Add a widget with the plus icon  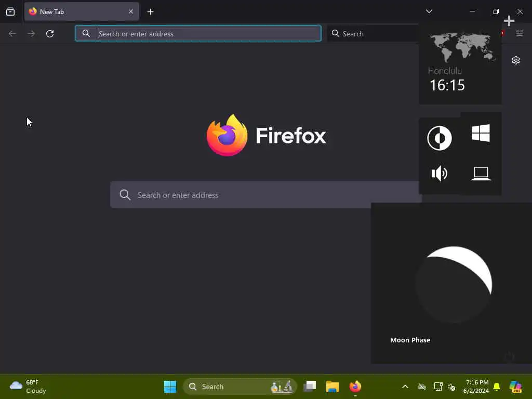pyautogui.click(x=509, y=21)
